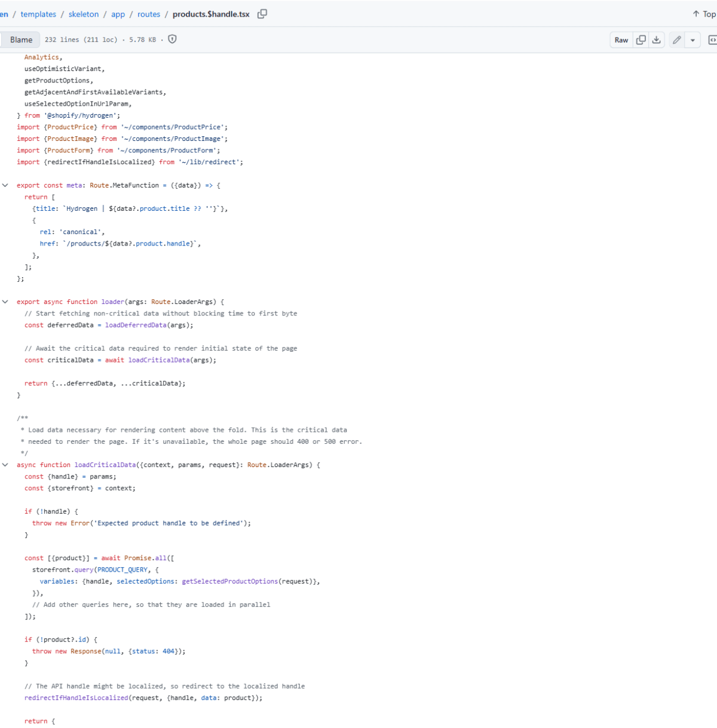Switch to the Blame view tab
This screenshot has height=728, width=717.
tap(21, 40)
